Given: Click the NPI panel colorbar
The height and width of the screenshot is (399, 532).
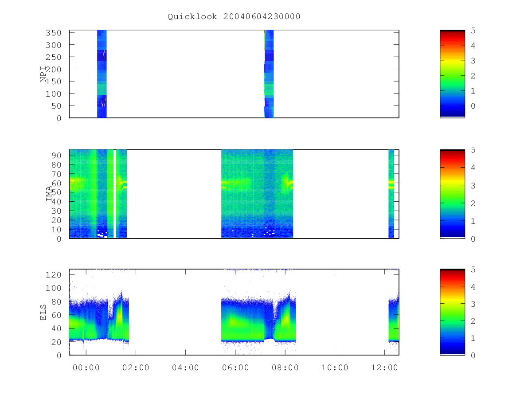Looking at the screenshot, I should click(x=452, y=74).
